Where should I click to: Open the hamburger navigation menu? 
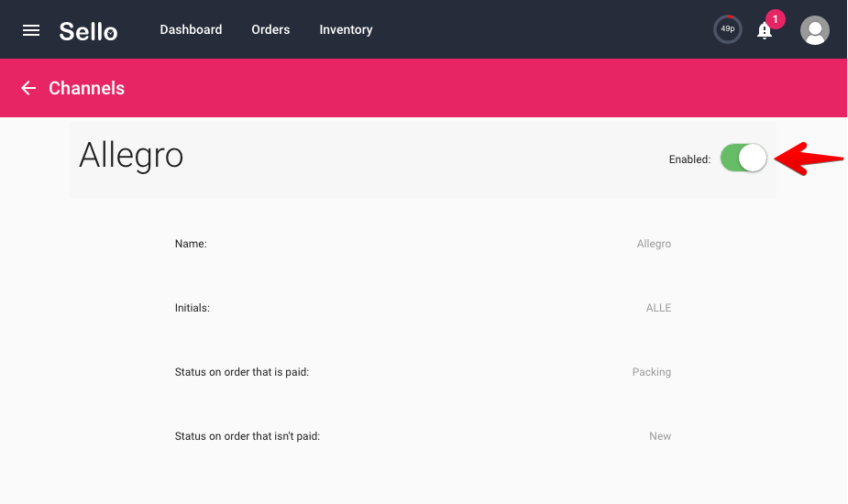coord(31,30)
